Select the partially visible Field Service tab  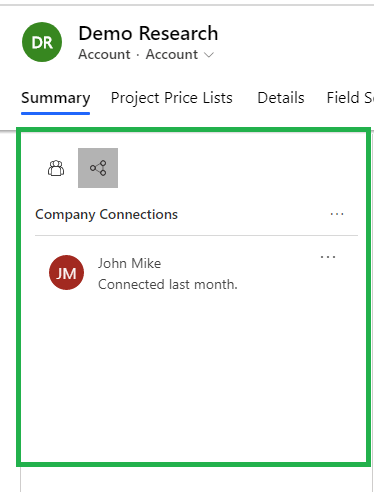click(350, 98)
